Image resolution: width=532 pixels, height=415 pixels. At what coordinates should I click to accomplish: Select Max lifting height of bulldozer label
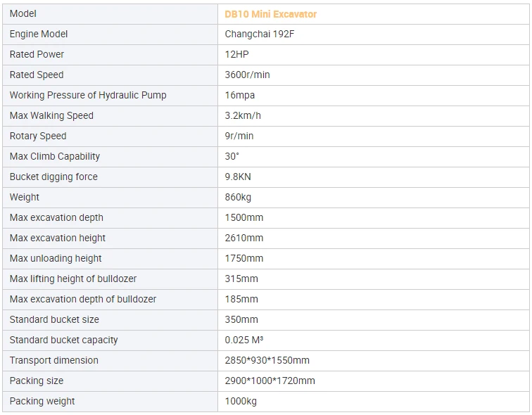click(73, 279)
